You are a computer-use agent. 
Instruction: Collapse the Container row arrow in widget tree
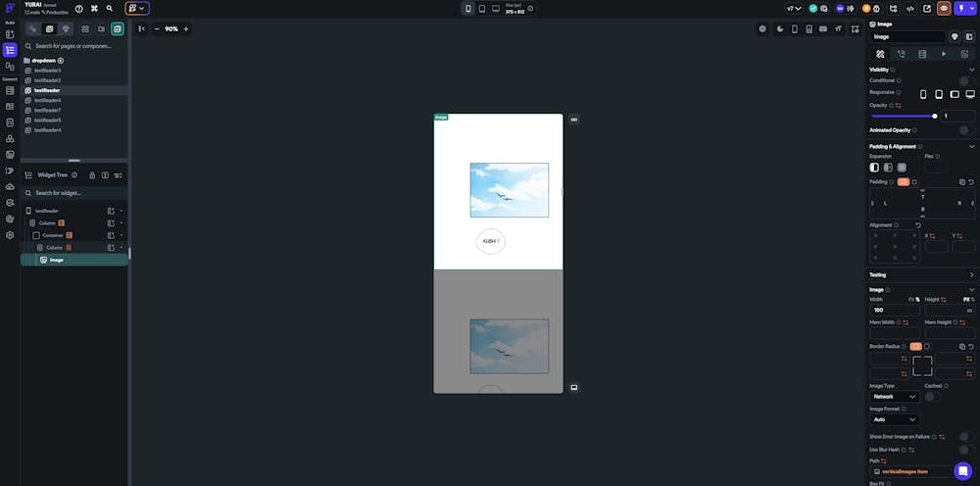[x=122, y=235]
